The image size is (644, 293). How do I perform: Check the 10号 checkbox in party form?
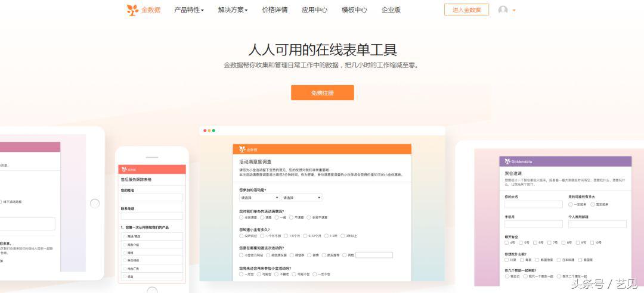coord(592,242)
